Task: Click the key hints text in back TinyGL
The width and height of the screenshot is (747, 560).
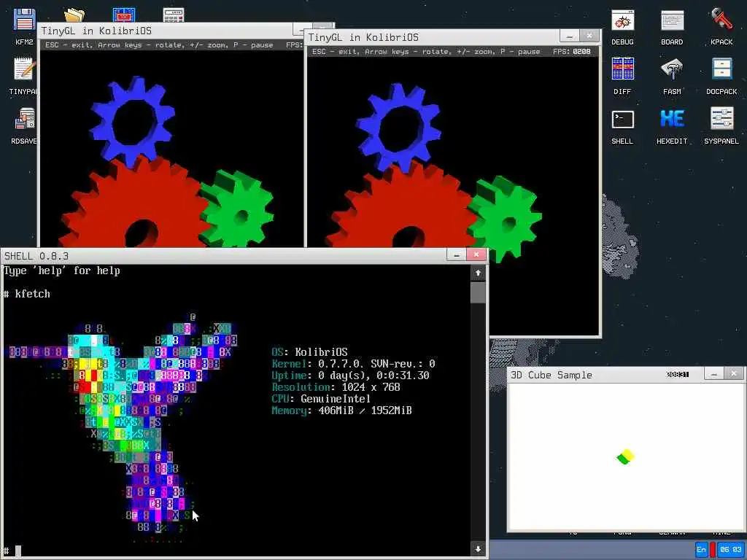Action: coord(159,44)
